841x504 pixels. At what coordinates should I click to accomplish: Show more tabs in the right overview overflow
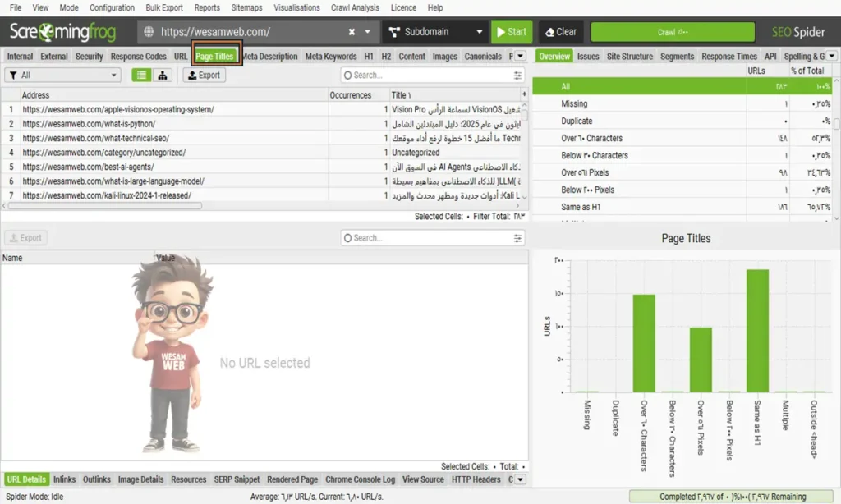tap(832, 57)
